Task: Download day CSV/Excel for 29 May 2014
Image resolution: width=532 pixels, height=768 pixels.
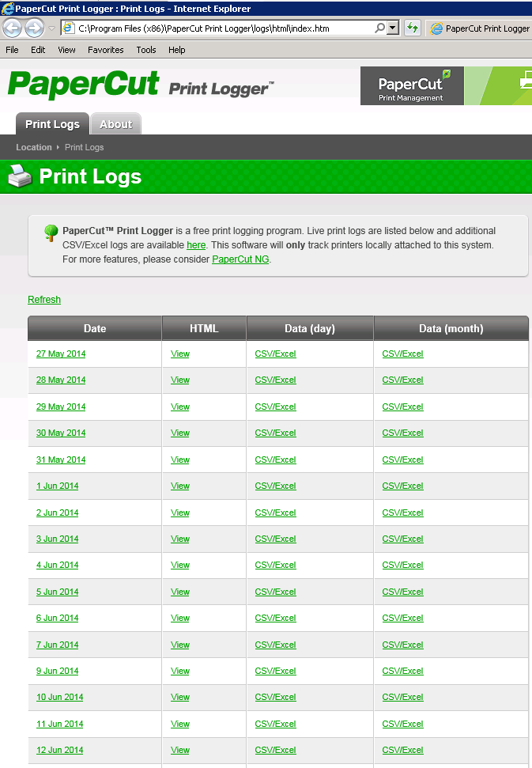Action: (x=276, y=407)
